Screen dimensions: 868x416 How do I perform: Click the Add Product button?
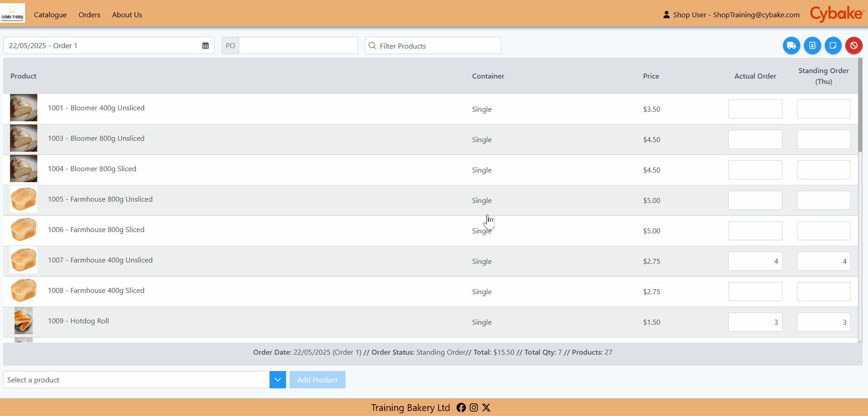tap(317, 380)
